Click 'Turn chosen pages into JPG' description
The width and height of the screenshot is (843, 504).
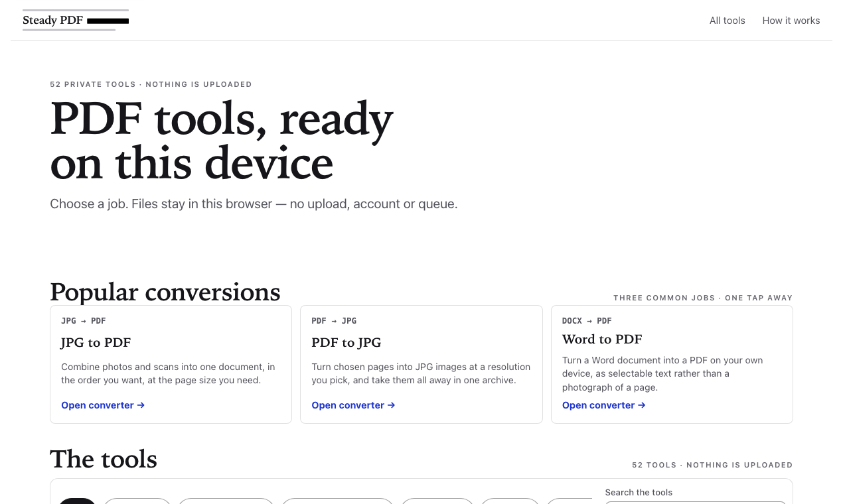coord(421,373)
